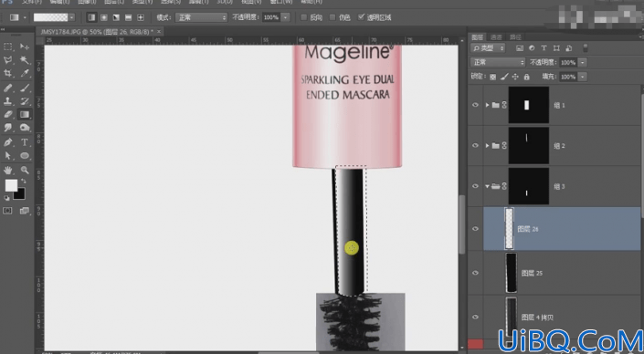Viewport: 644px width, 354px height.
Task: Toggle layer filtering switch on or off
Action: [x=586, y=48]
